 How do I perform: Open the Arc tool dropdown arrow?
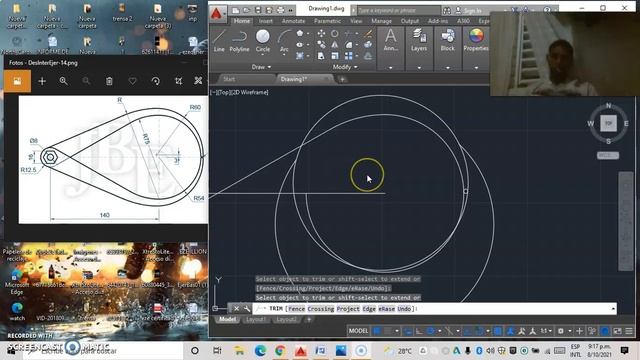pos(284,54)
